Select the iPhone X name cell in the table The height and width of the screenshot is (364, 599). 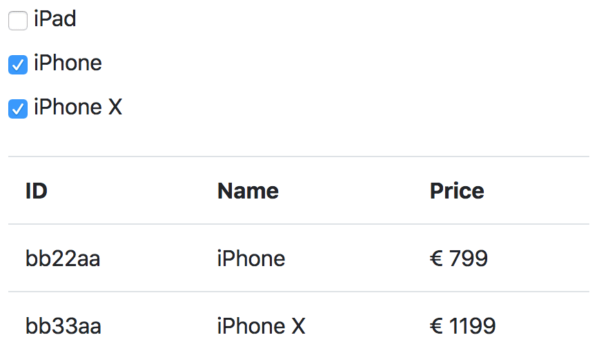(261, 326)
